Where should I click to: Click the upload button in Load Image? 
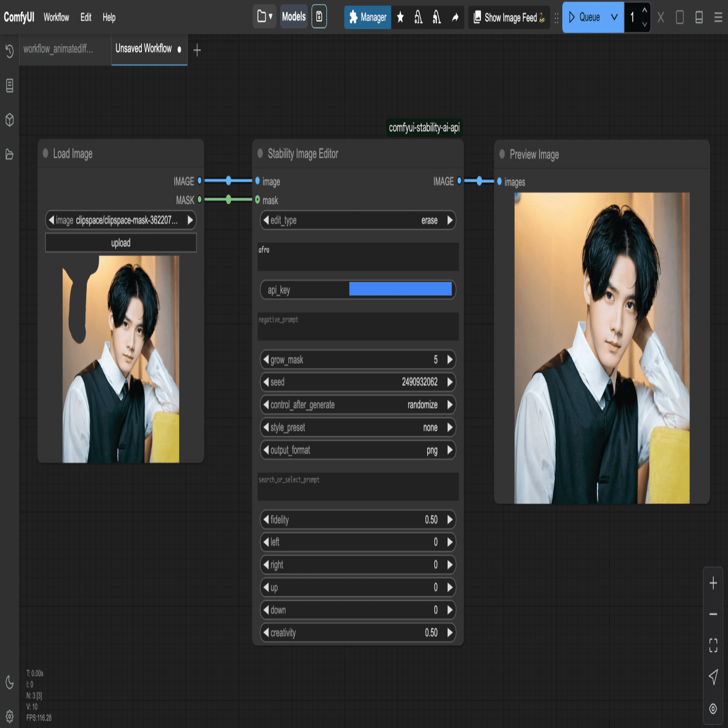pyautogui.click(x=121, y=243)
